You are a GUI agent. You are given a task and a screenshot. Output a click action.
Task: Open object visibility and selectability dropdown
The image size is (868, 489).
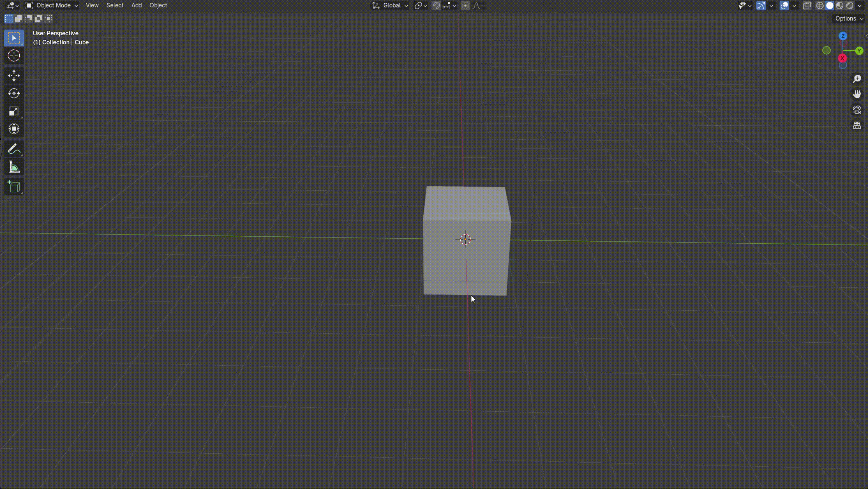[745, 5]
